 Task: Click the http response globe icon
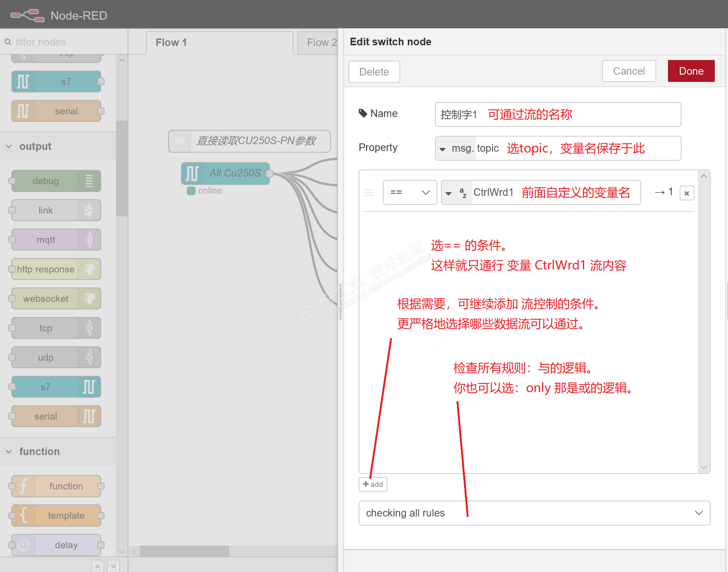point(89,269)
